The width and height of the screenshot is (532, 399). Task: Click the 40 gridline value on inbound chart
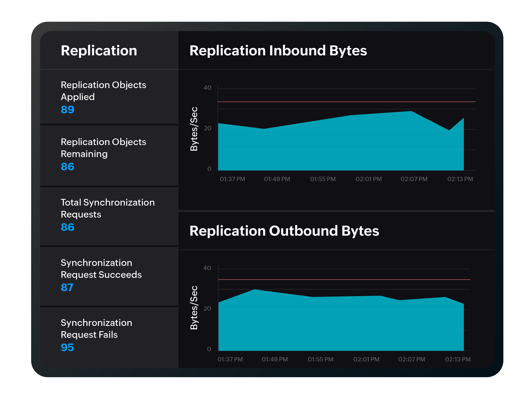point(208,87)
